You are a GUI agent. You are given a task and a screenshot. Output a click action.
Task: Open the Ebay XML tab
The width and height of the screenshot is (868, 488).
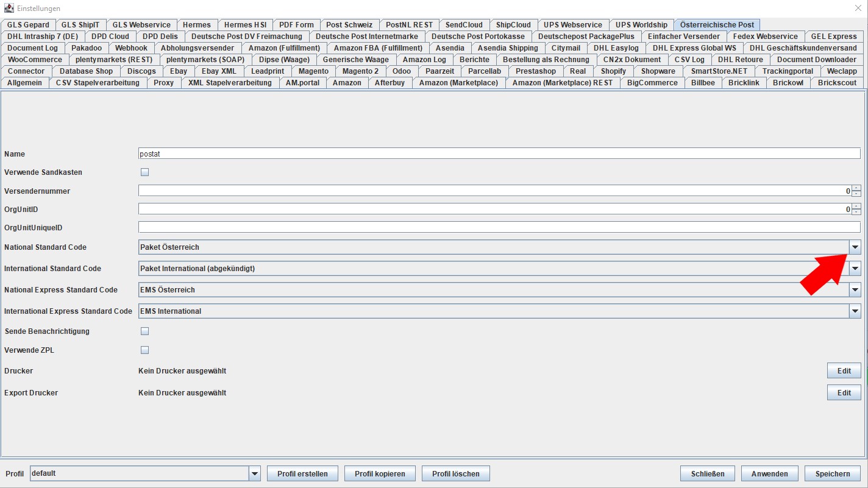[x=219, y=71]
